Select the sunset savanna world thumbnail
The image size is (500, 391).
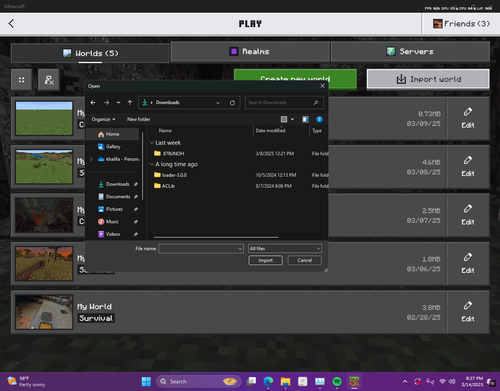(x=44, y=263)
